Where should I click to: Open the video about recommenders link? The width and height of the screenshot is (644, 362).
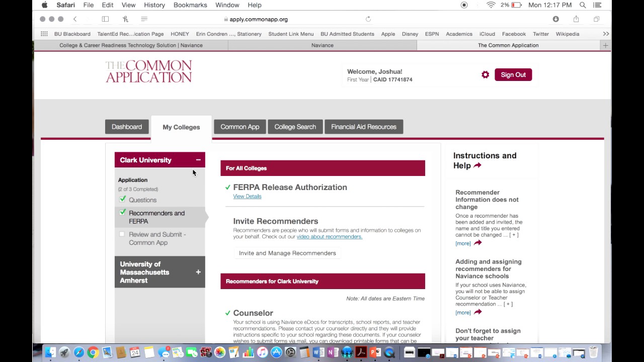329,236
